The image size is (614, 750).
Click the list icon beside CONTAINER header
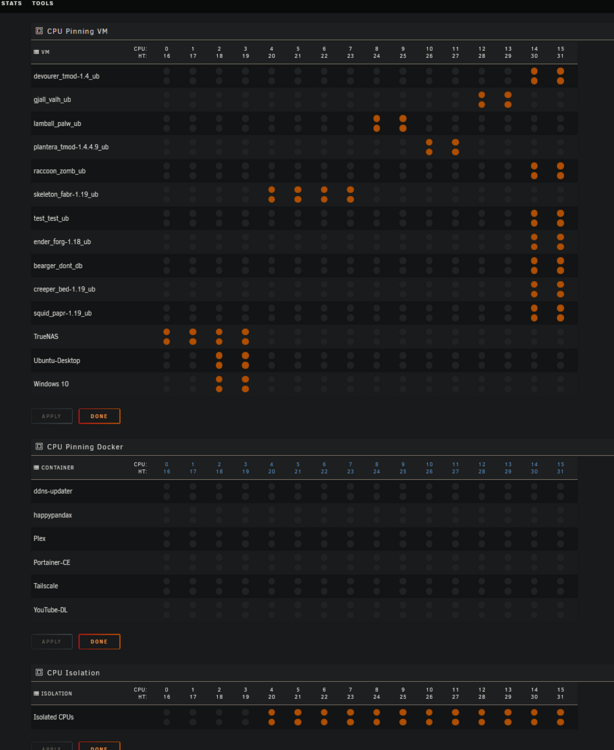(x=36, y=467)
